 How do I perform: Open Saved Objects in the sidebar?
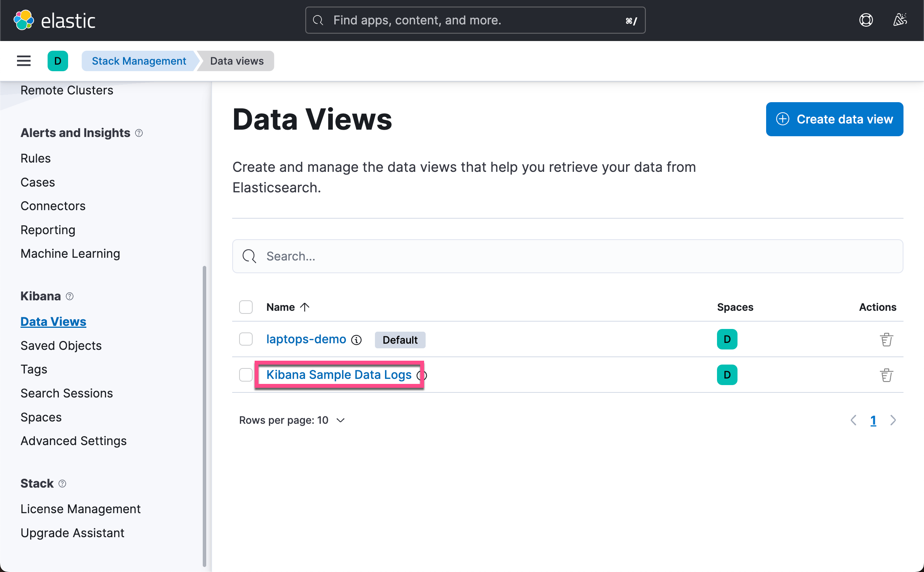click(x=61, y=346)
